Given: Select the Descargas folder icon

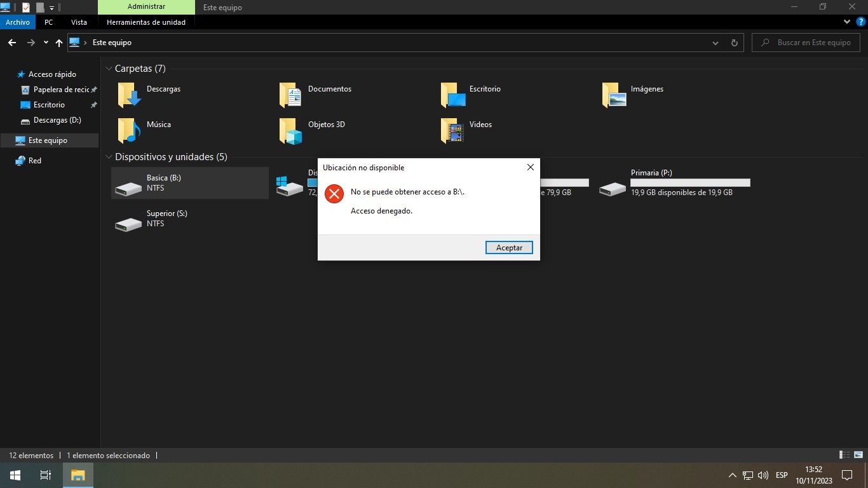Looking at the screenshot, I should tap(129, 95).
